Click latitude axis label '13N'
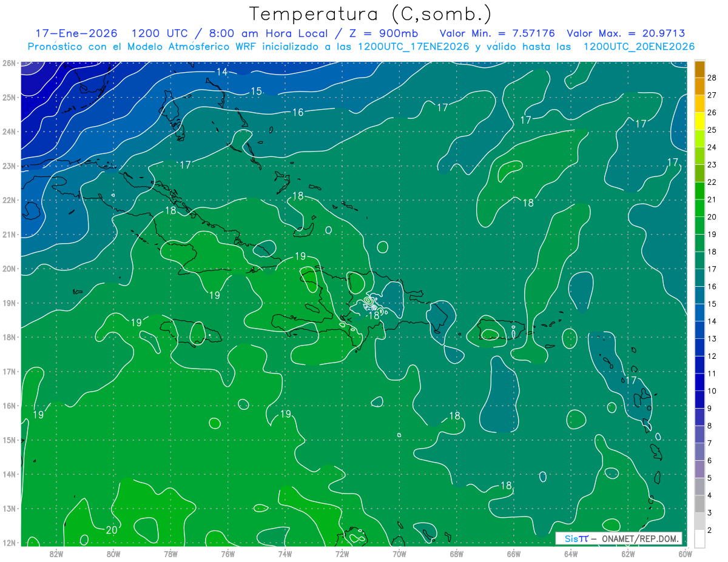Image resolution: width=728 pixels, height=562 pixels. click(8, 509)
